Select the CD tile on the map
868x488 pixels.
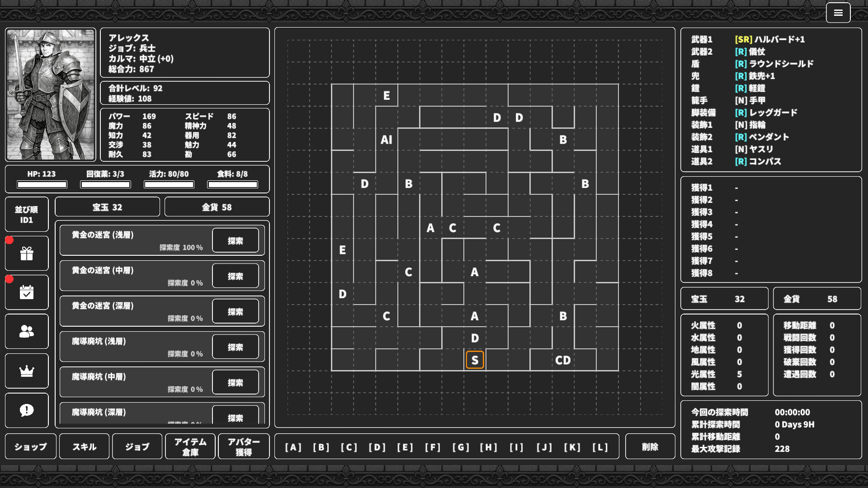[x=563, y=360]
